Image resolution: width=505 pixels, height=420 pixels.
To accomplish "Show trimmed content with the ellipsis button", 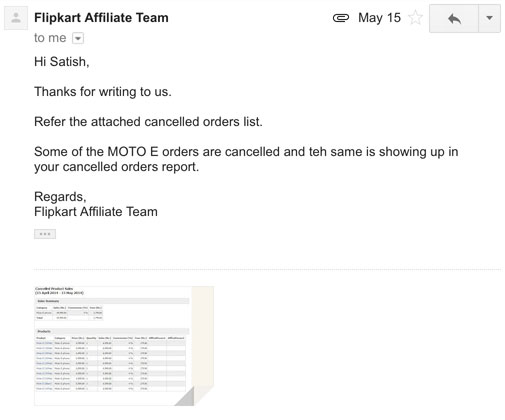I will [x=45, y=234].
